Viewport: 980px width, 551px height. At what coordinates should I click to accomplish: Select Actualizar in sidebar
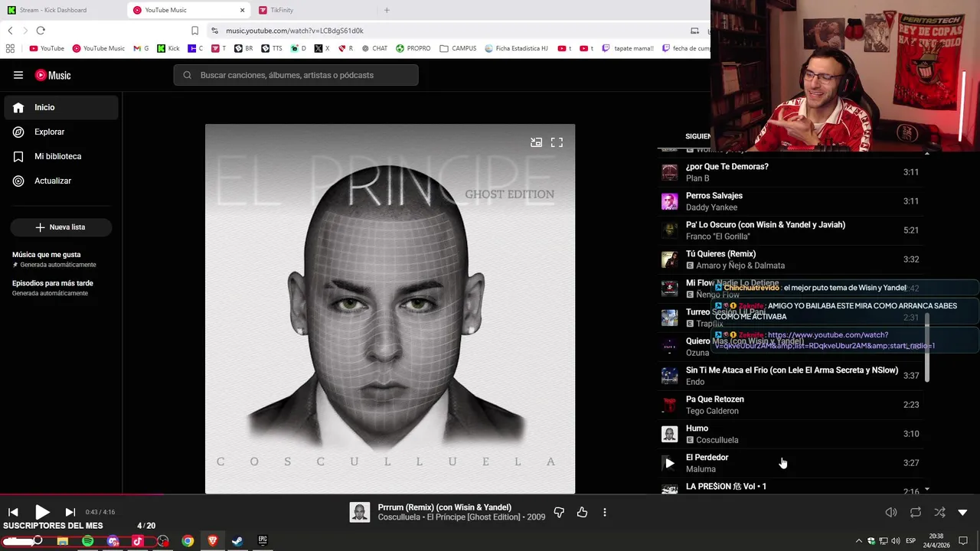[x=61, y=181]
